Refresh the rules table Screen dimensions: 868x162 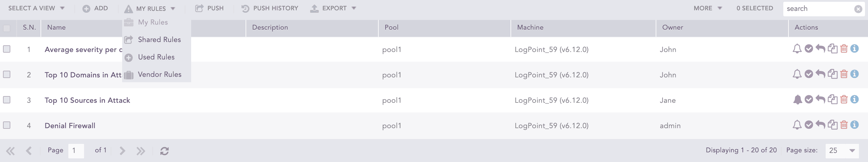(165, 151)
